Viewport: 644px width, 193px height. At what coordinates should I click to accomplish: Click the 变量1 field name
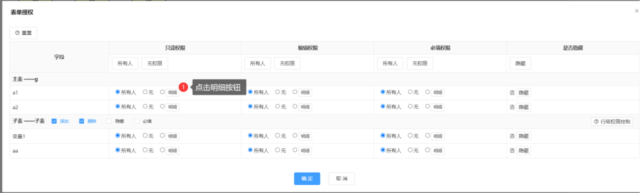pos(19,136)
